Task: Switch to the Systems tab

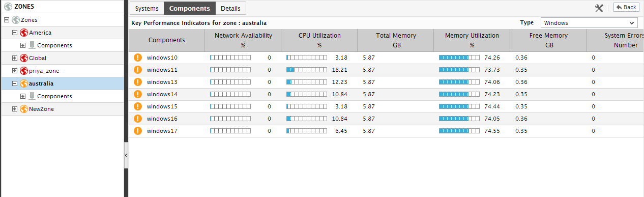Action: pos(147,8)
